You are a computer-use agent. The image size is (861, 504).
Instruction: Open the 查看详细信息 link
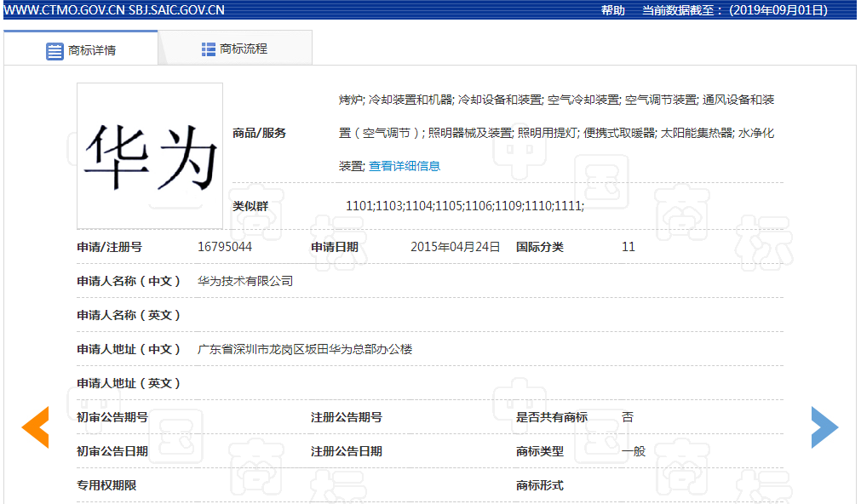pos(405,166)
